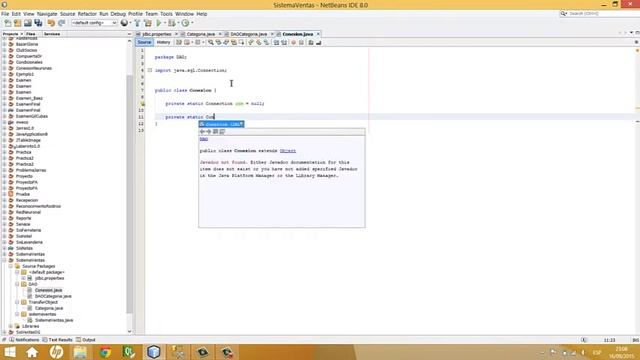Click the DAO package link in javadoc popup

tap(204, 139)
